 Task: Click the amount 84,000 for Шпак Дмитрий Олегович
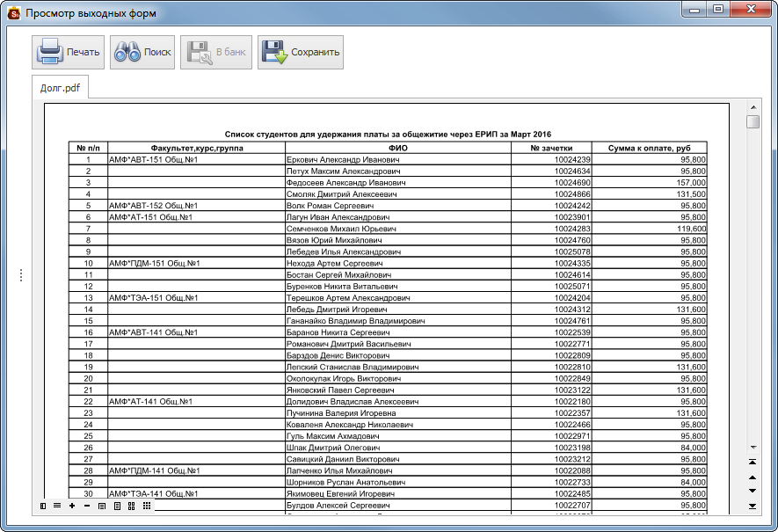[693, 448]
